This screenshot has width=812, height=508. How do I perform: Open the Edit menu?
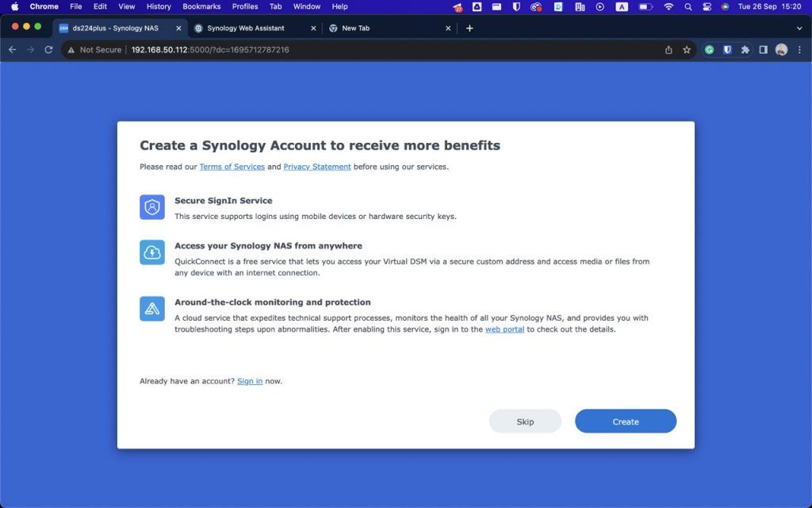point(100,6)
